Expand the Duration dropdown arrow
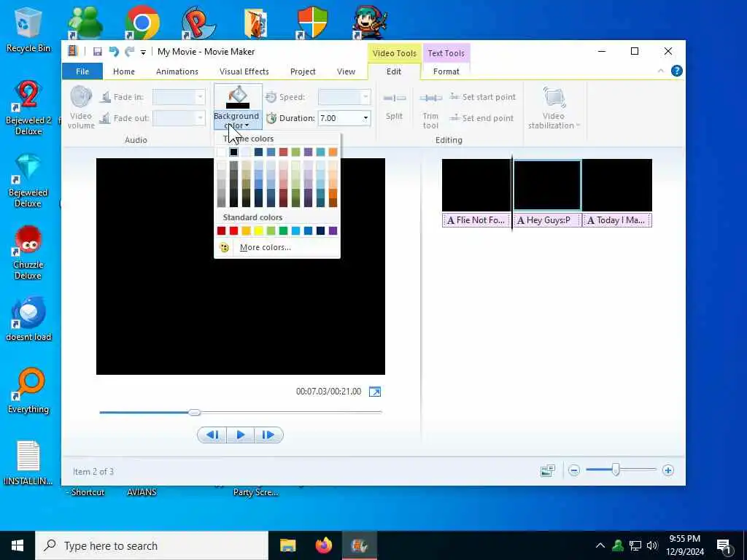This screenshot has width=747, height=560. pos(365,118)
